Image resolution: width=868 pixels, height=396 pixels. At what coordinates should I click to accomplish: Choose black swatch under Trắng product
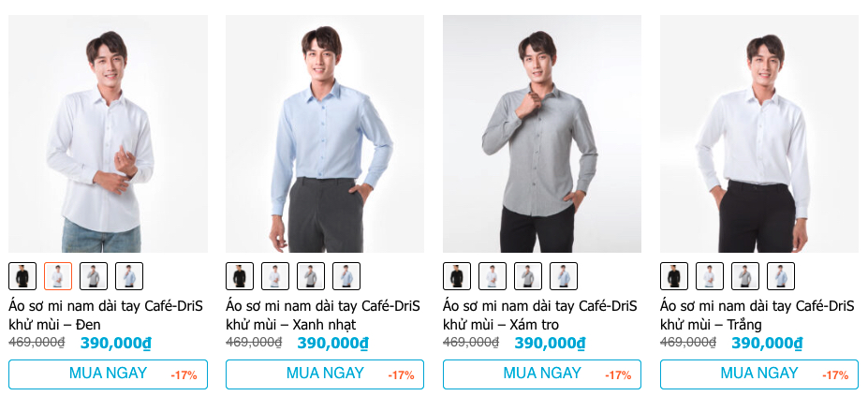tap(674, 276)
